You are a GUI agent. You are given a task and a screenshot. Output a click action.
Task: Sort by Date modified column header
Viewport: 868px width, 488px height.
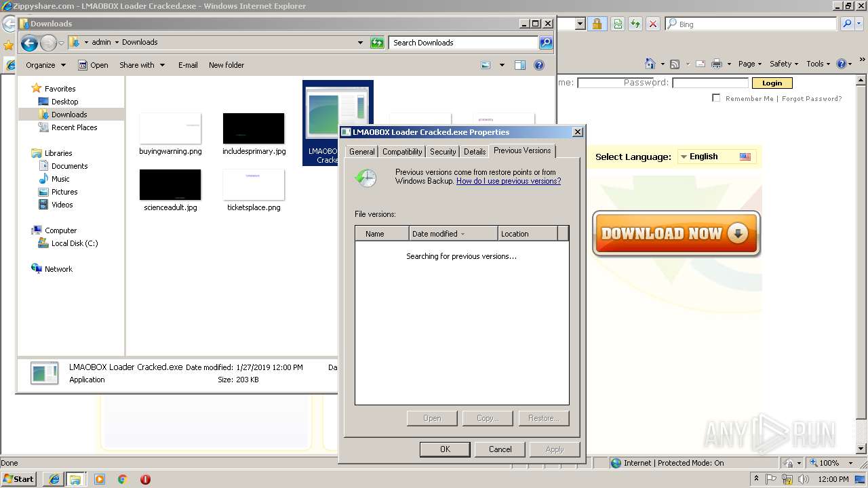tap(454, 234)
